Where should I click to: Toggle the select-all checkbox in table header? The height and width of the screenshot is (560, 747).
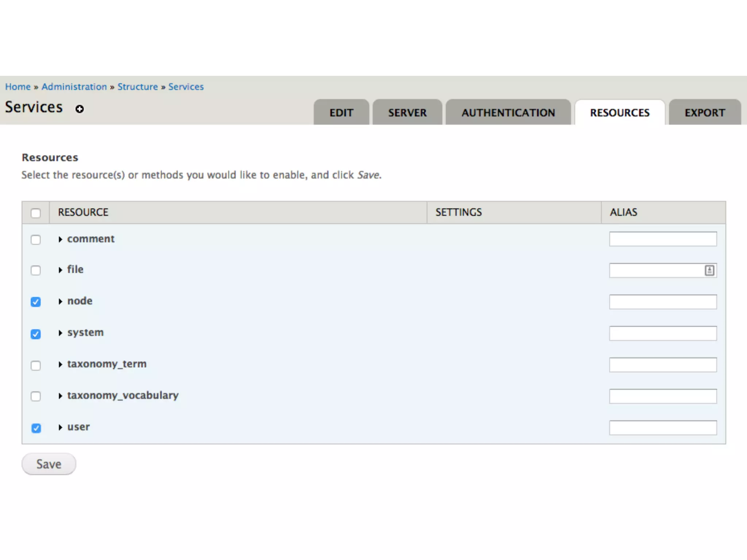click(36, 213)
